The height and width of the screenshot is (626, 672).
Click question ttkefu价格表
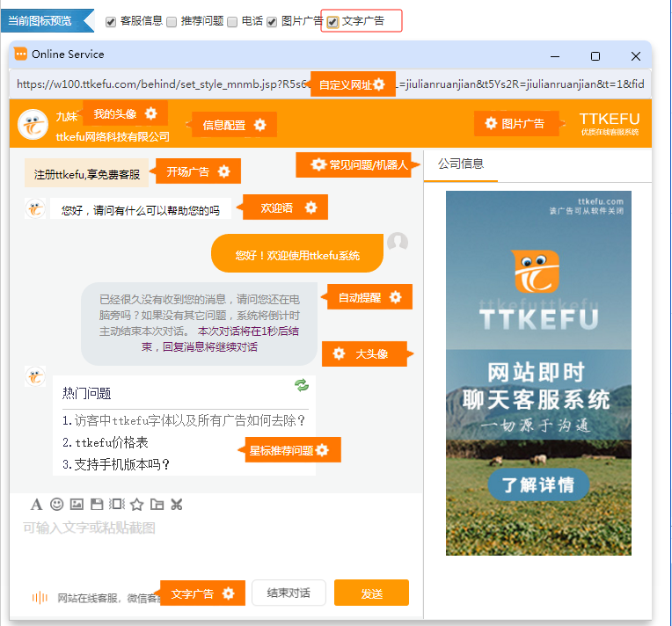(x=106, y=442)
